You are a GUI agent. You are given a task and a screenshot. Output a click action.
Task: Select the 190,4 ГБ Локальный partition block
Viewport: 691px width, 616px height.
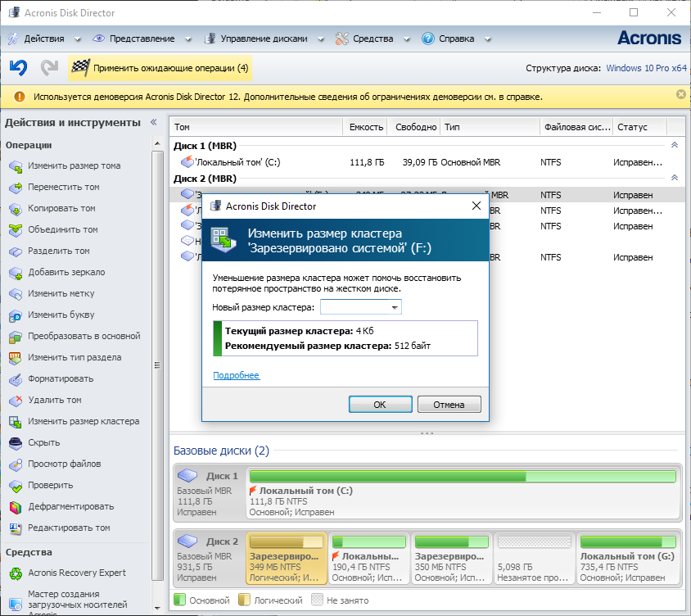pos(369,559)
